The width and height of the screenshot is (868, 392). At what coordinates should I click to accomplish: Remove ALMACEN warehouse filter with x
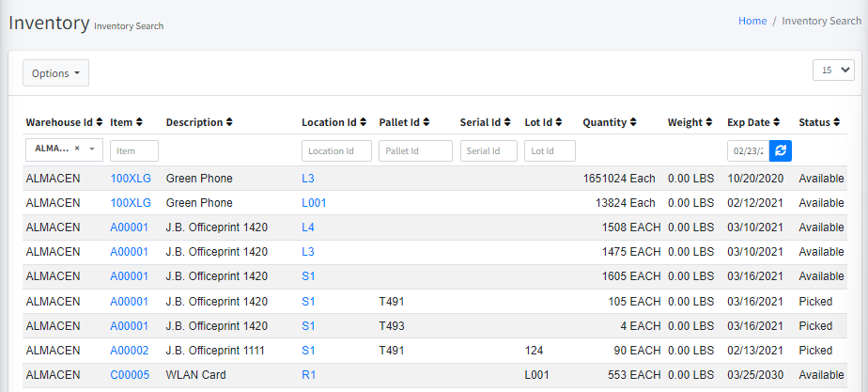77,149
